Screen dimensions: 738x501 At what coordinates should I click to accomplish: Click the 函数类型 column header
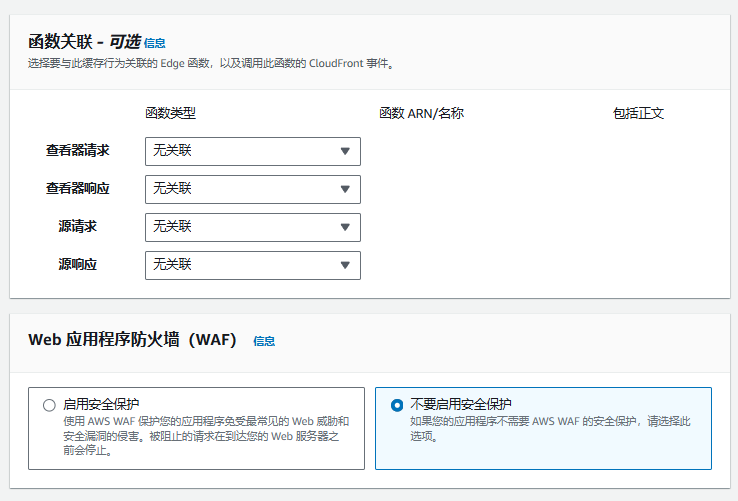[170, 113]
